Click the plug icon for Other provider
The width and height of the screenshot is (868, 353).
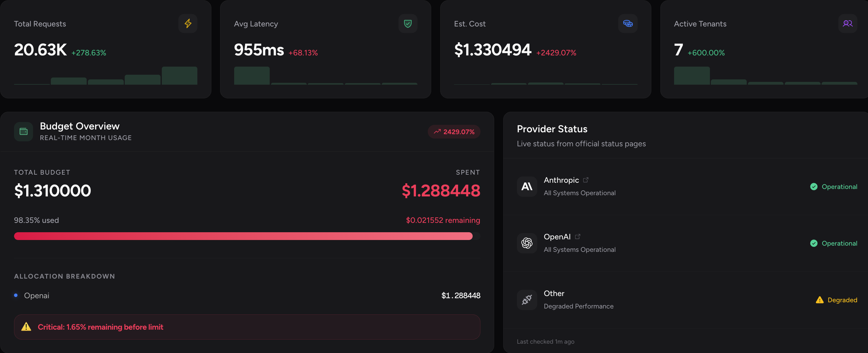pyautogui.click(x=527, y=300)
